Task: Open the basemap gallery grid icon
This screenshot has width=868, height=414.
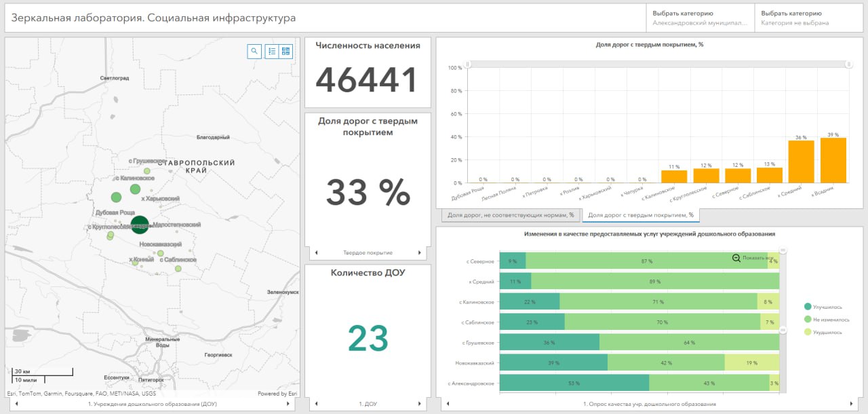Action: 285,51
